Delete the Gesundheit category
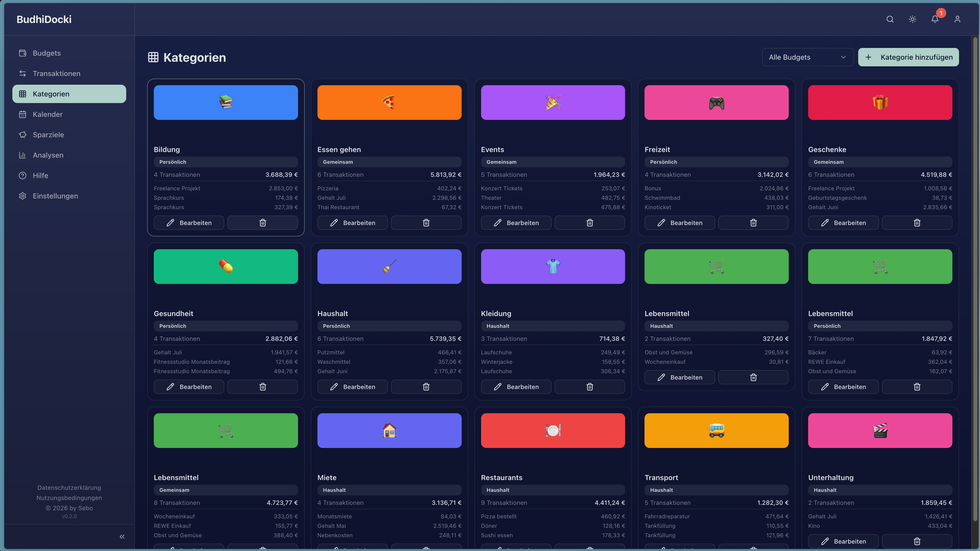Image resolution: width=980 pixels, height=551 pixels. 263,387
